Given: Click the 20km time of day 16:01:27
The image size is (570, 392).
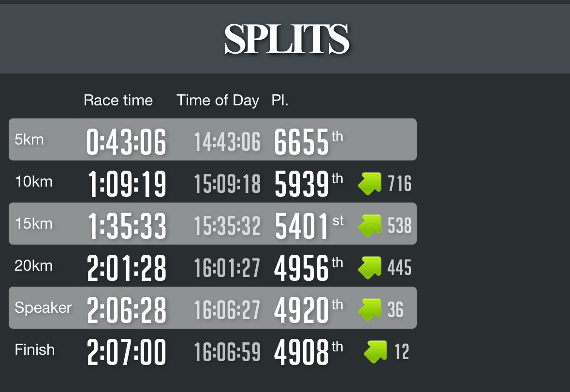Looking at the screenshot, I should coord(227,268).
